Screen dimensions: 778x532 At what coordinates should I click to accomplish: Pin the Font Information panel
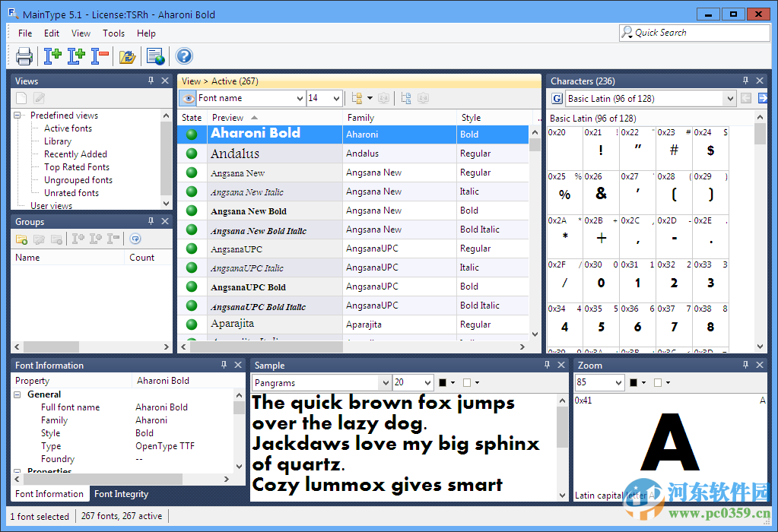[224, 365]
